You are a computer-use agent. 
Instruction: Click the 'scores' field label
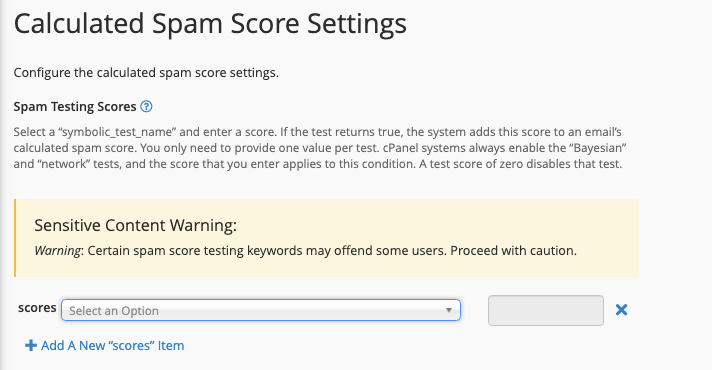(37, 308)
